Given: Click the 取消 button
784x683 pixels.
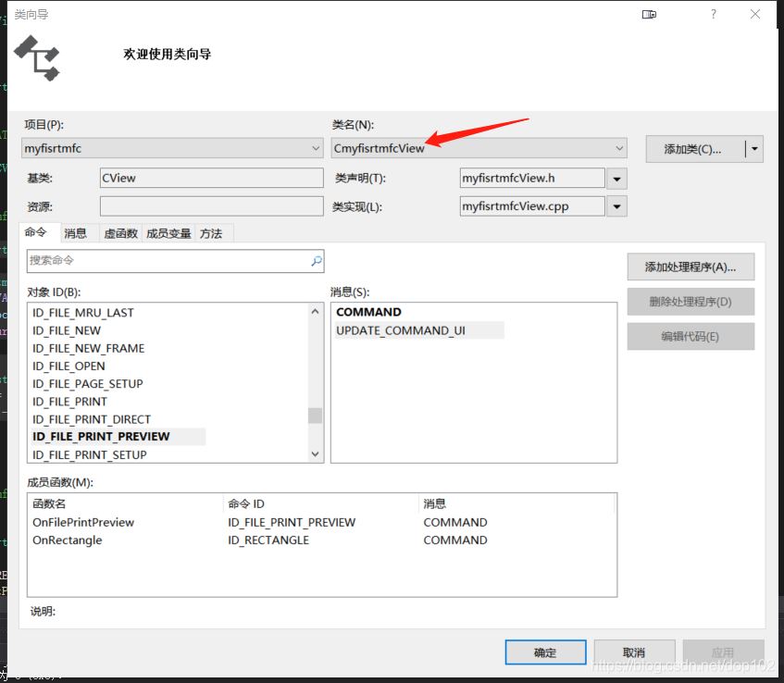Looking at the screenshot, I should tap(634, 652).
